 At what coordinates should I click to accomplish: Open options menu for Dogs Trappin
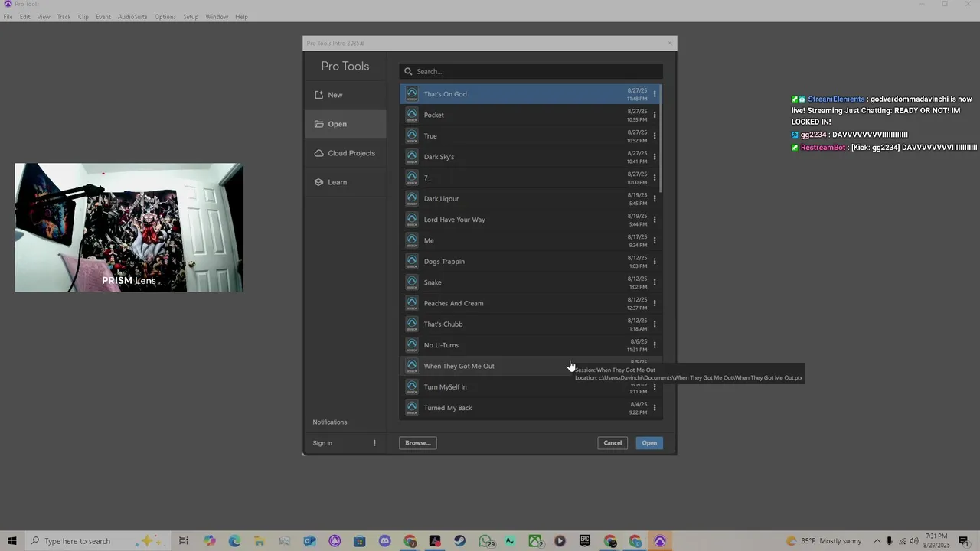(655, 262)
